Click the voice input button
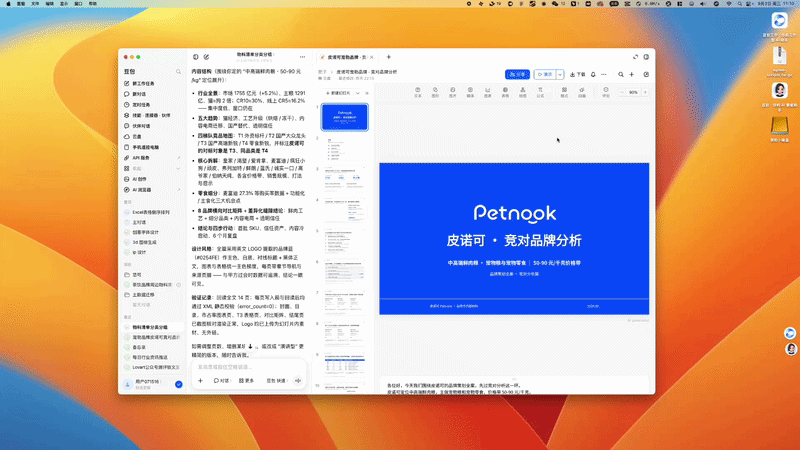This screenshot has width=800, height=450. point(298,381)
